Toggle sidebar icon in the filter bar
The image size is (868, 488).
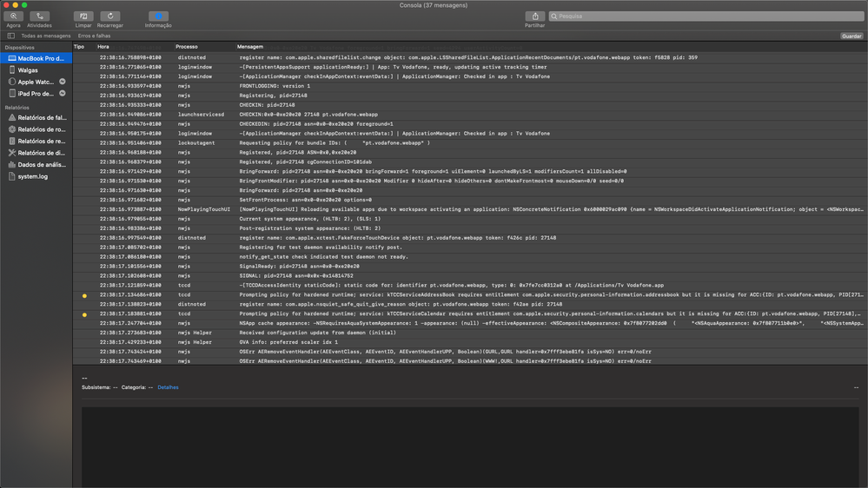point(11,36)
